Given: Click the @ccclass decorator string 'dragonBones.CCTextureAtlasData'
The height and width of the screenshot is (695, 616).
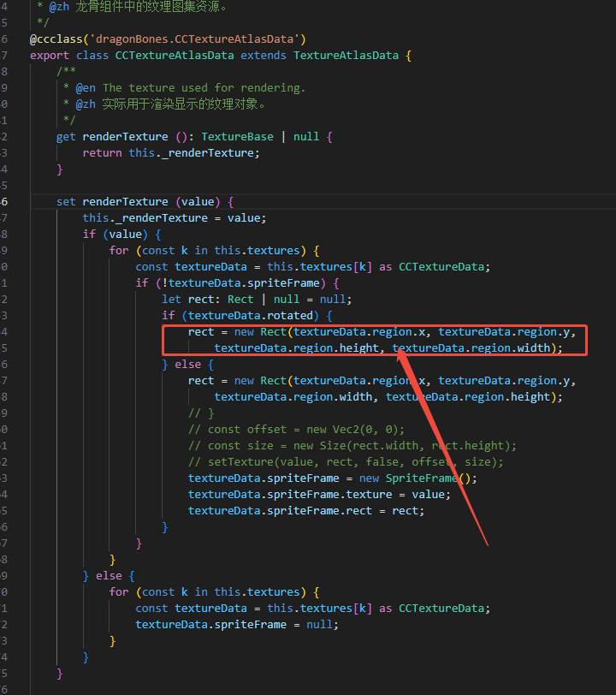Looking at the screenshot, I should click(x=194, y=39).
